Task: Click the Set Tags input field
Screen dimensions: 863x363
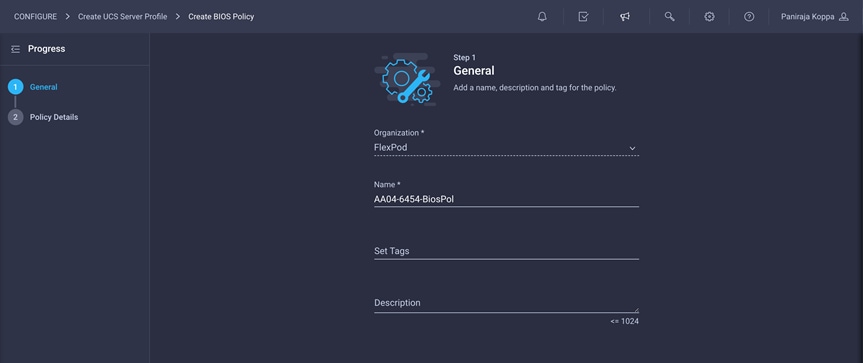Action: coord(506,251)
